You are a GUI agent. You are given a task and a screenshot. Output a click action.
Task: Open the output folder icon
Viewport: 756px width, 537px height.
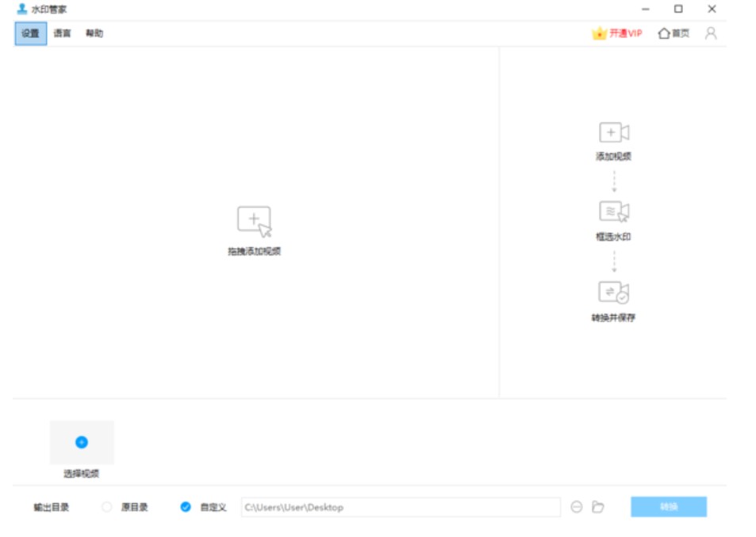point(598,507)
